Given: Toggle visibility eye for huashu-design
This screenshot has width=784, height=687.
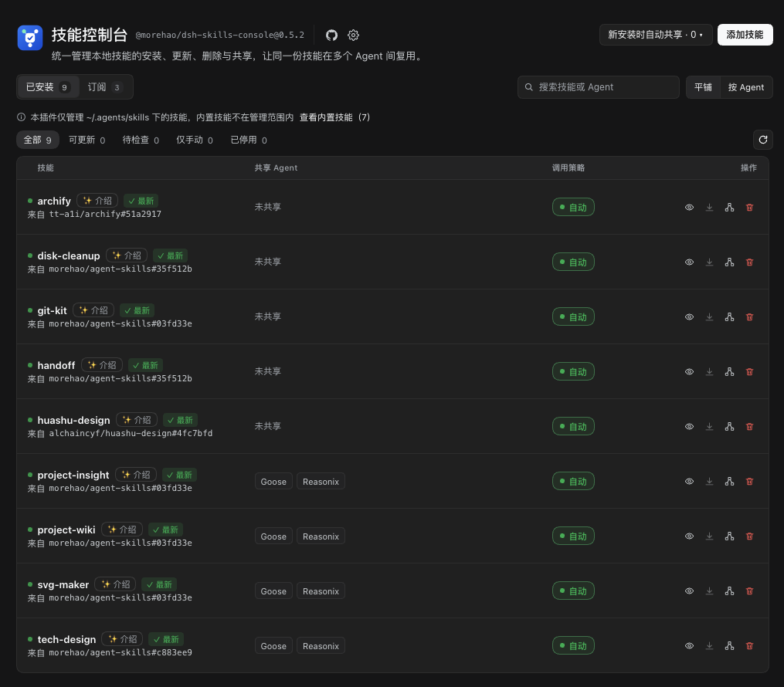Looking at the screenshot, I should pyautogui.click(x=689, y=427).
